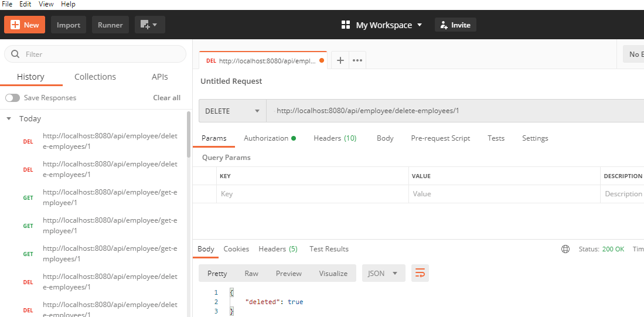The width and height of the screenshot is (644, 317).
Task: Open the Pre-request Script tab
Action: (441, 138)
